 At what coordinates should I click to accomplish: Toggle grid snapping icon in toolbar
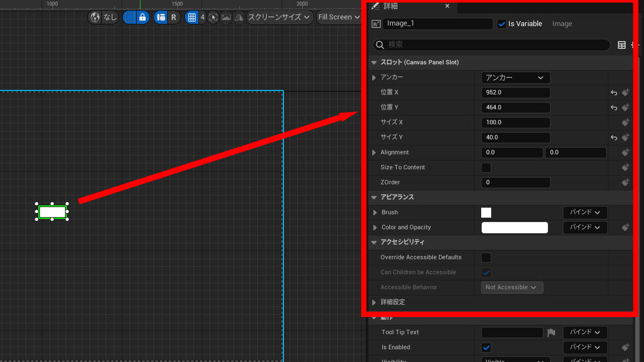click(x=192, y=17)
